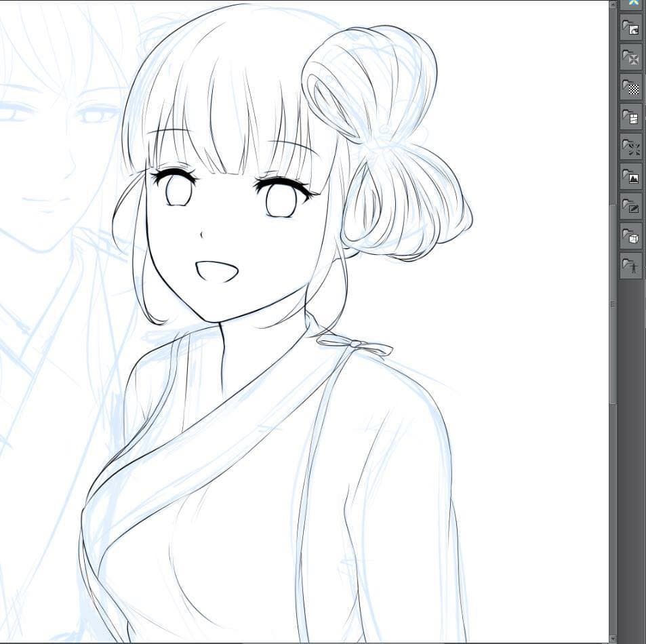Open the Clip Studio icon at panel top

632,3
